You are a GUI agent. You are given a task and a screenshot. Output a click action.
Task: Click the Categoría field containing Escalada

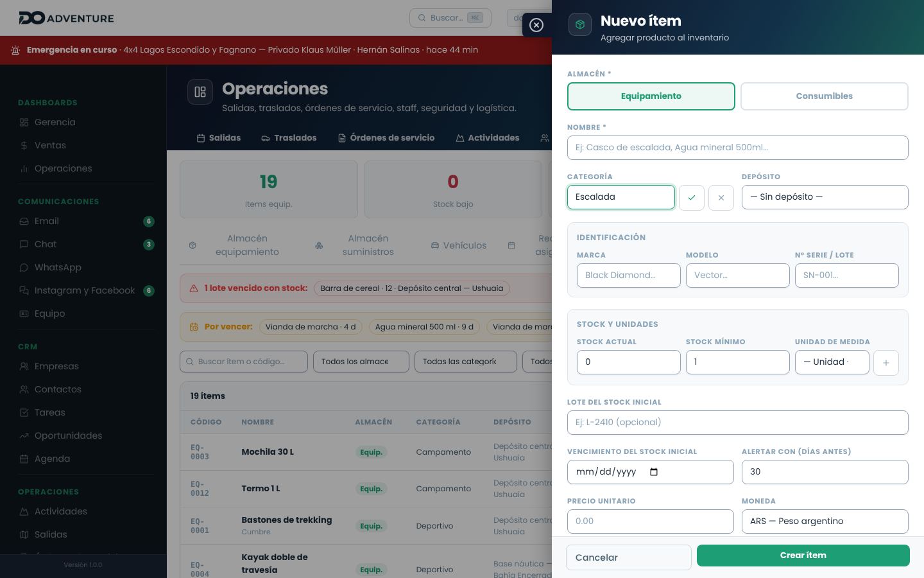[621, 197]
